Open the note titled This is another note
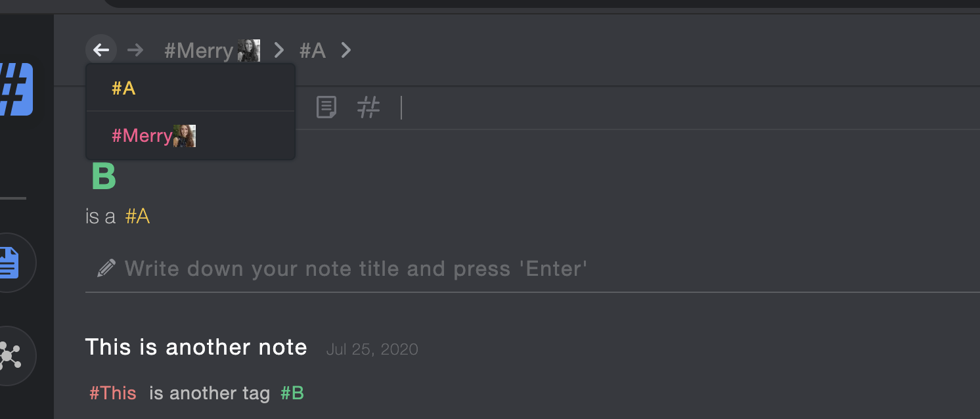The image size is (980, 419). (x=196, y=347)
